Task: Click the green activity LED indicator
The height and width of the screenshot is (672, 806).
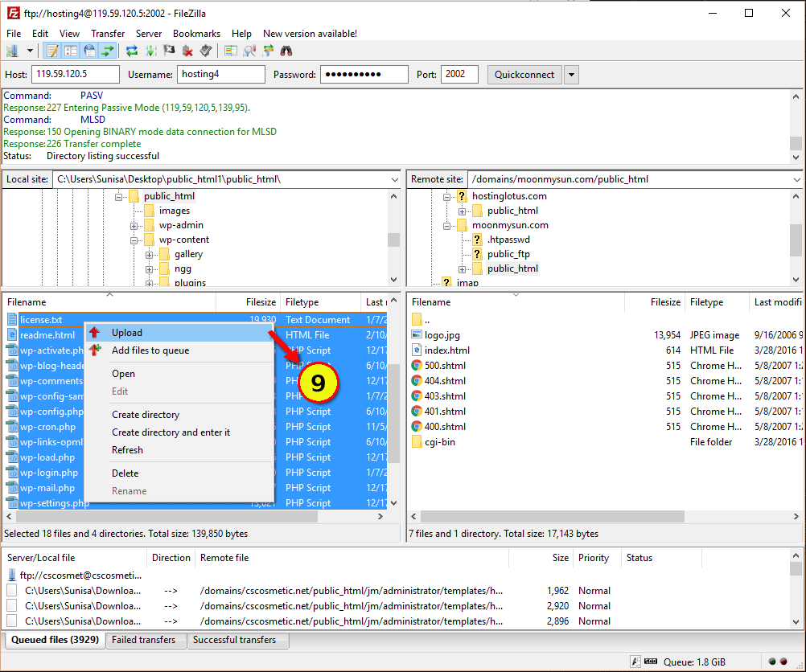Action: (771, 662)
